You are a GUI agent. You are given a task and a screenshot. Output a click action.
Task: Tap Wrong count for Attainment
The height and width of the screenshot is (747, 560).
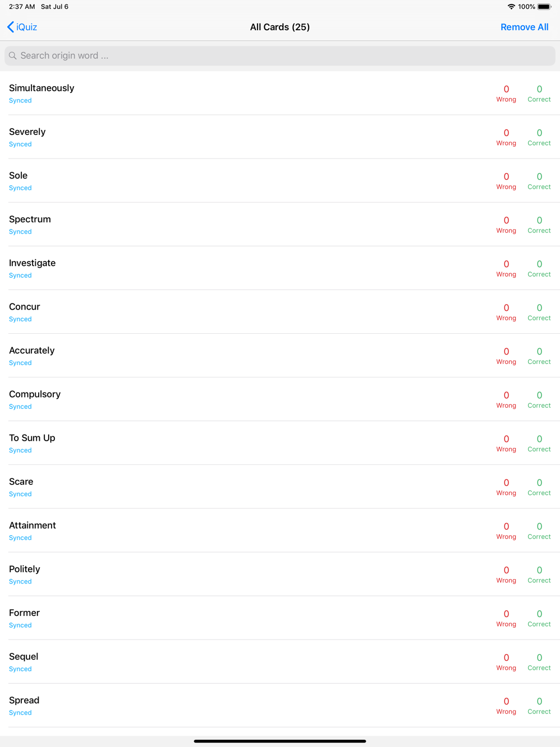click(506, 530)
